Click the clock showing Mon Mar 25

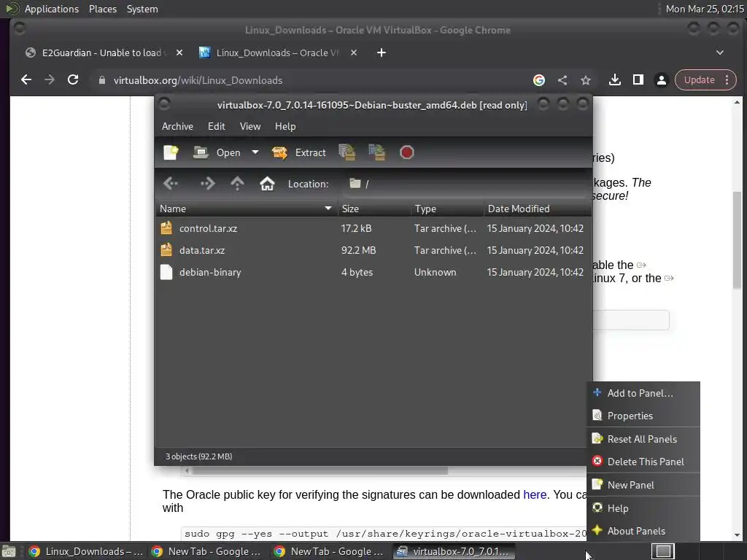705,9
